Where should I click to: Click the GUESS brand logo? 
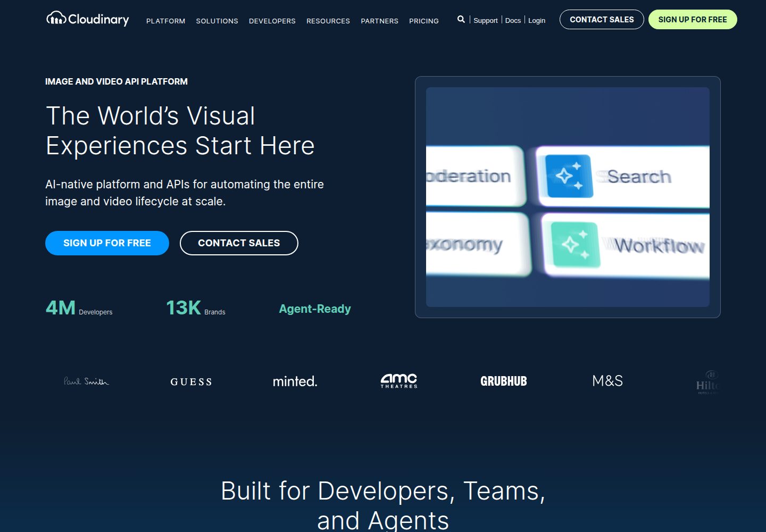pyautogui.click(x=191, y=381)
